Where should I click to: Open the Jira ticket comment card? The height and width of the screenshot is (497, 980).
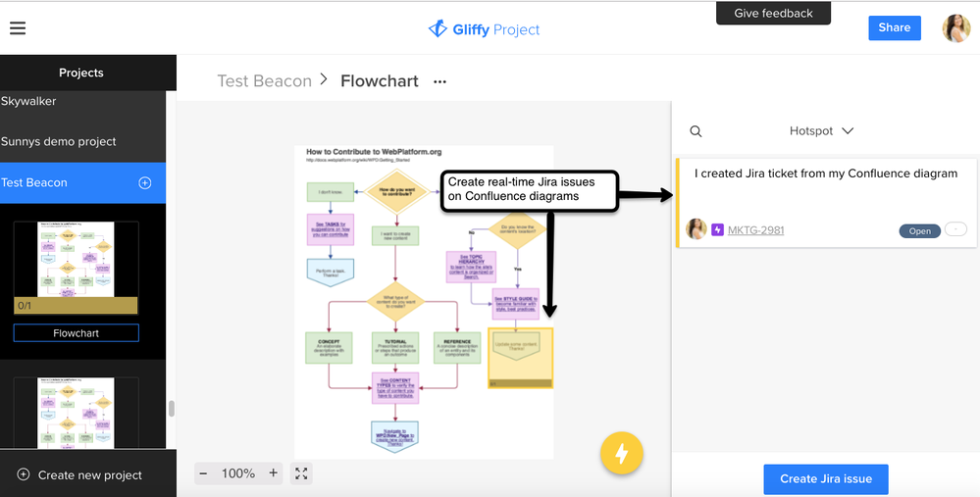click(x=826, y=202)
